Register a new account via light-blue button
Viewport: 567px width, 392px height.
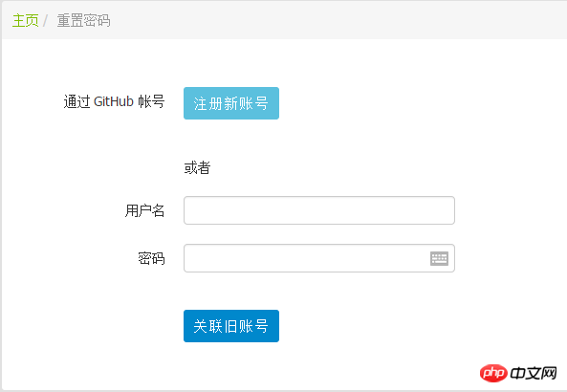coord(231,103)
